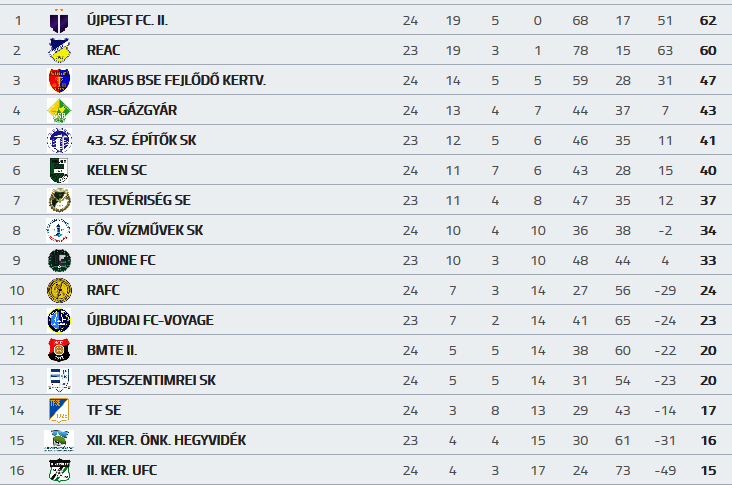Click the Testvériség SE team crest
Viewport: 732px width, 485px height.
[x=59, y=200]
